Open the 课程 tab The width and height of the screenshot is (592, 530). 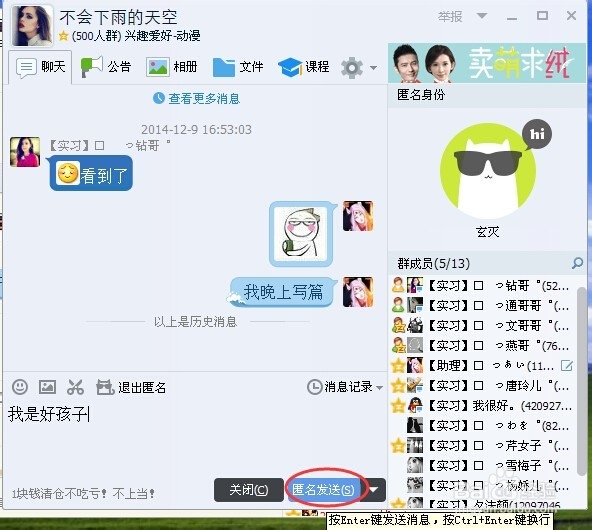[304, 67]
